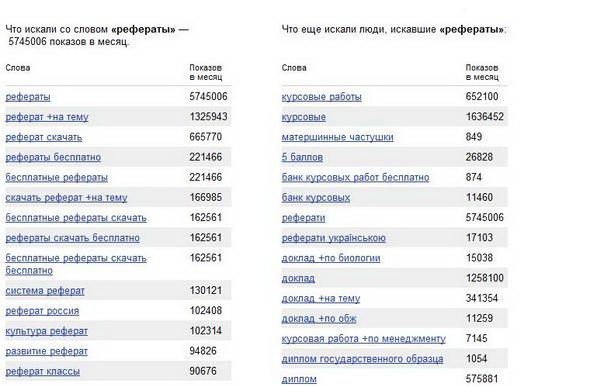Select the '5 баллов' link

[302, 157]
